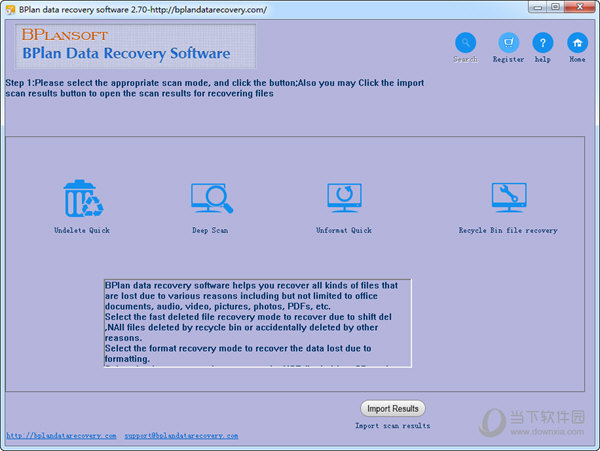Maximize the BPlan window
Image resolution: width=600 pixels, height=451 pixels.
(x=555, y=7)
